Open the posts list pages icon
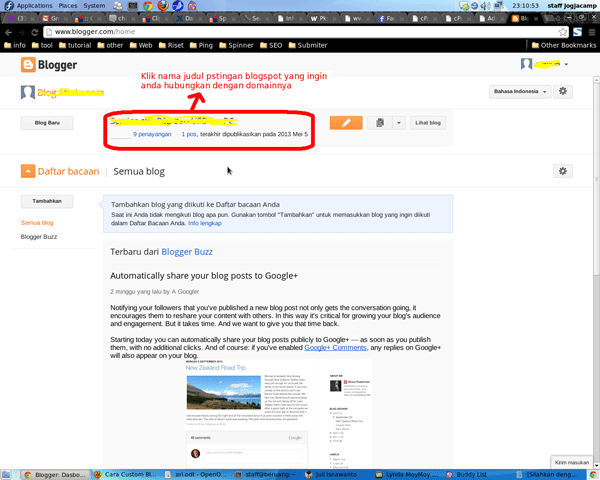Viewport: 600px width, 480px height. point(379,123)
